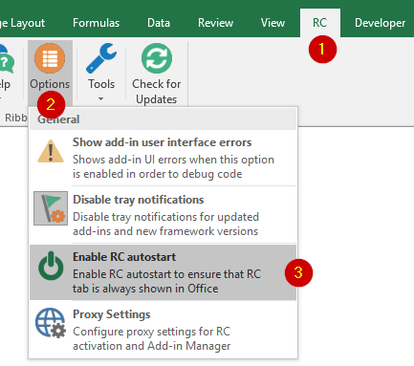Click the blue wrench Tools icon
Viewport: 414px width, 366px height.
point(101,58)
